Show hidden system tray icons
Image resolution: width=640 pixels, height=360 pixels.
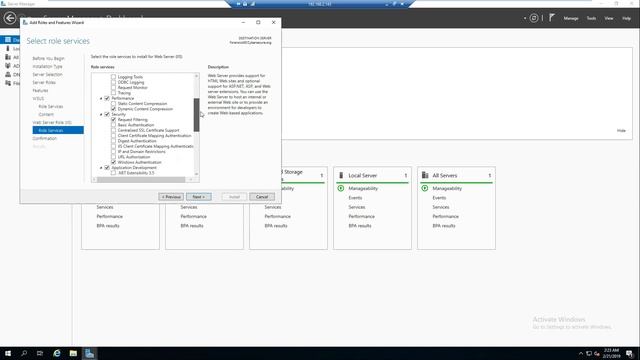[581, 353]
